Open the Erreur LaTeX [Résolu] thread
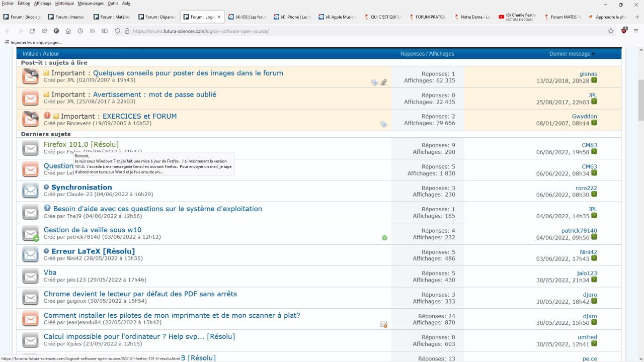The height and width of the screenshot is (362, 644). click(x=93, y=251)
